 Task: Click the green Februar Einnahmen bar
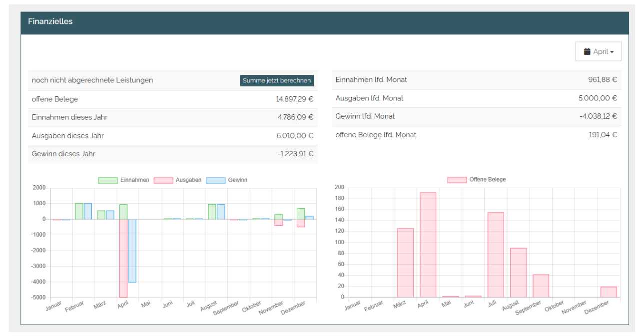click(79, 211)
